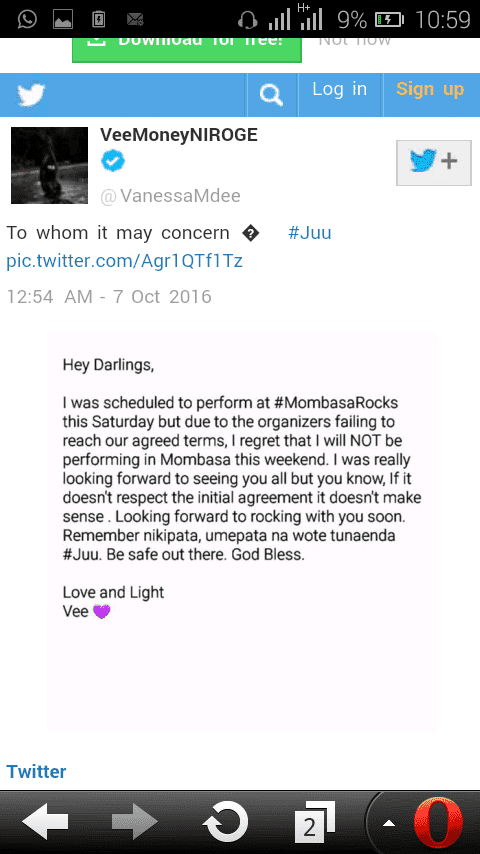Select Sign up tab

pyautogui.click(x=430, y=89)
